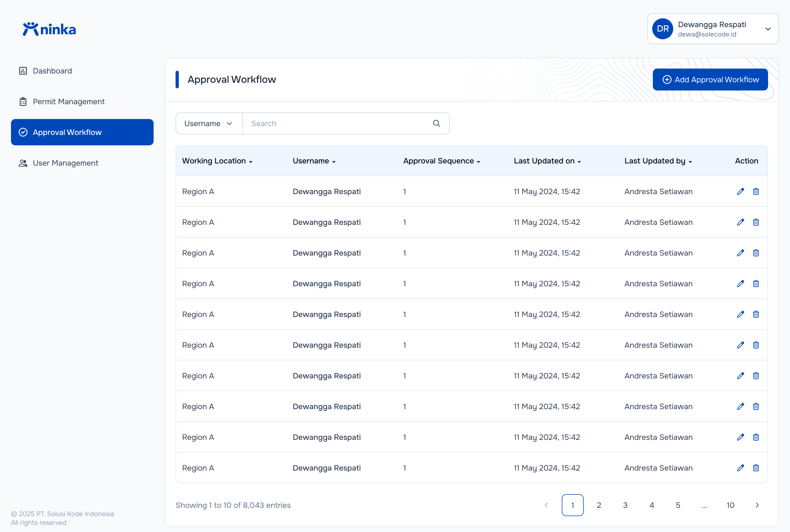Viewport: 790px width, 532px height.
Task: Go to pagination page 2
Action: pyautogui.click(x=599, y=505)
